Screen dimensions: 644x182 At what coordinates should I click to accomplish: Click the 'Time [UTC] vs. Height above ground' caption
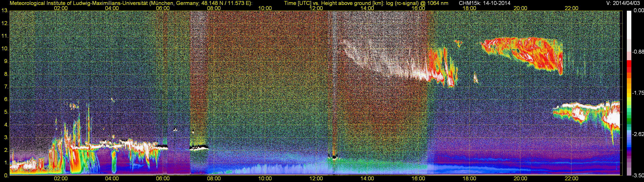(x=366, y=3)
